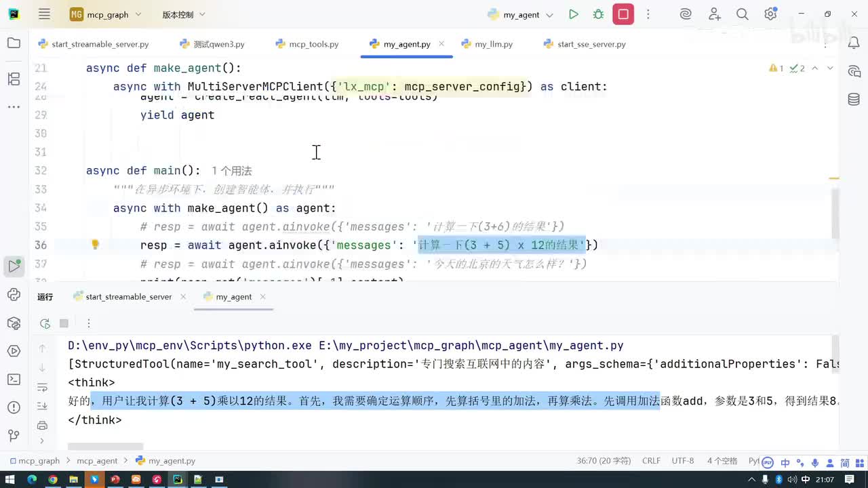Open Windows Start menu

(x=10, y=479)
